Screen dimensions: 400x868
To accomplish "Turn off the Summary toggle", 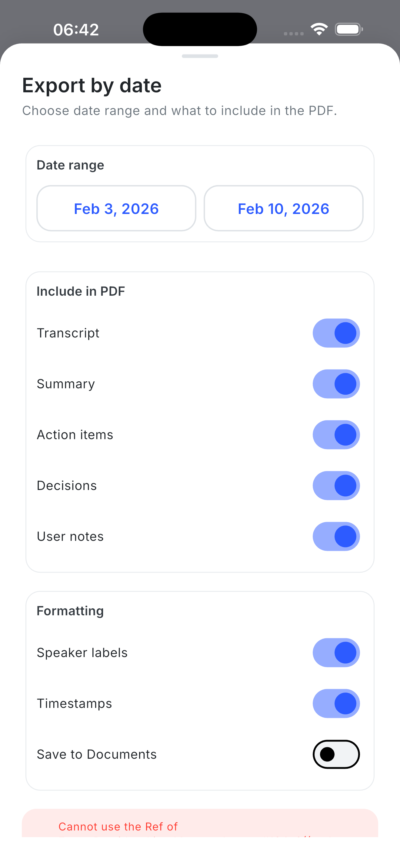I will (x=336, y=383).
